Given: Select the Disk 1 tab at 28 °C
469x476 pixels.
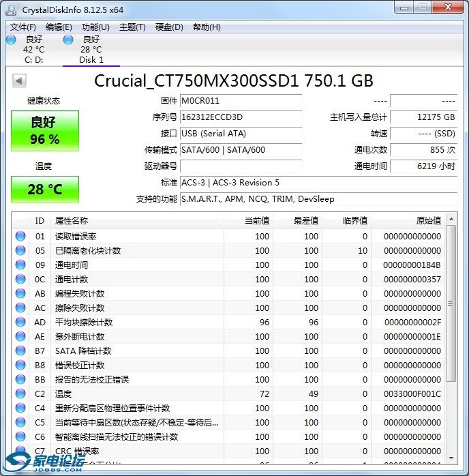Looking at the screenshot, I should 91,50.
